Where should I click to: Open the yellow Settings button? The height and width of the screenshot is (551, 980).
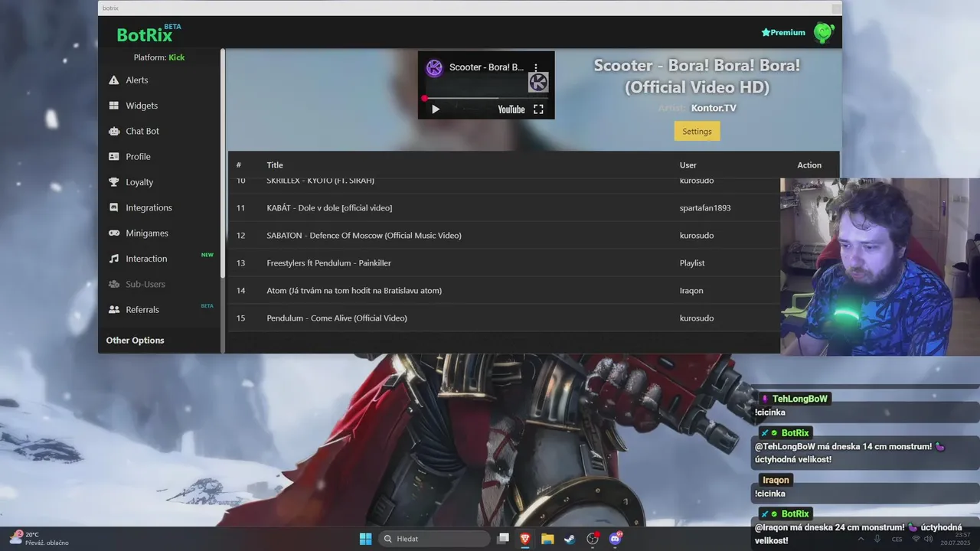[x=697, y=131]
